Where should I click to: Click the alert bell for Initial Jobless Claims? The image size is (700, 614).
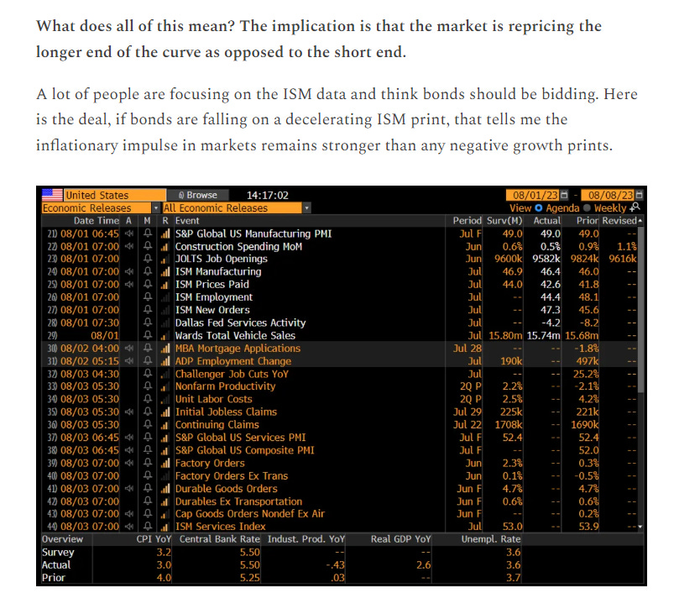tap(148, 412)
